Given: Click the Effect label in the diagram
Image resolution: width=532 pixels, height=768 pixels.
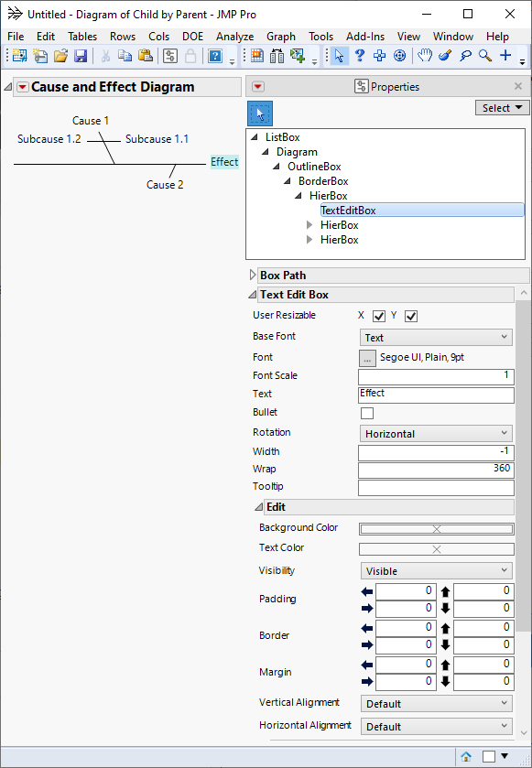Looking at the screenshot, I should (224, 162).
